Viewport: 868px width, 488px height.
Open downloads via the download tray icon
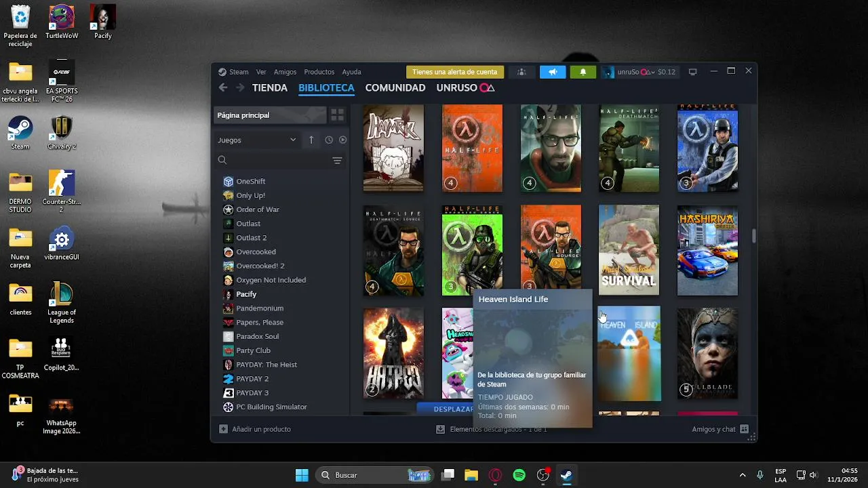coord(441,429)
